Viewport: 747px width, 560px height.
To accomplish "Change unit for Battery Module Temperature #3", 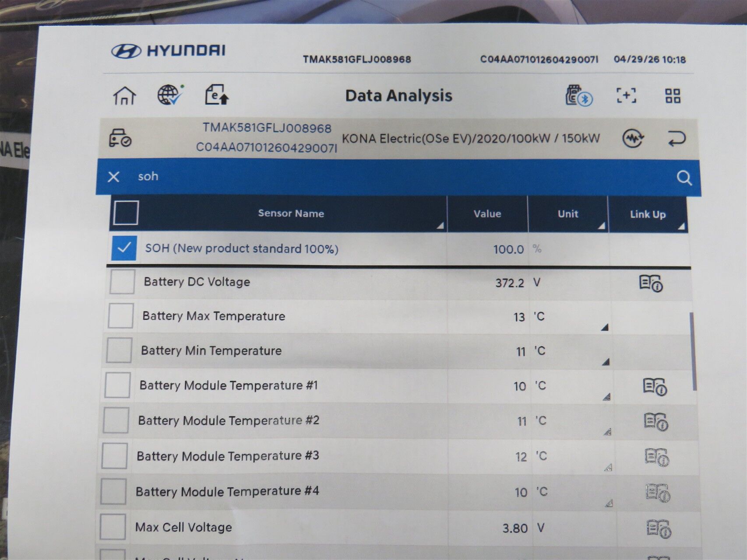I will [608, 467].
